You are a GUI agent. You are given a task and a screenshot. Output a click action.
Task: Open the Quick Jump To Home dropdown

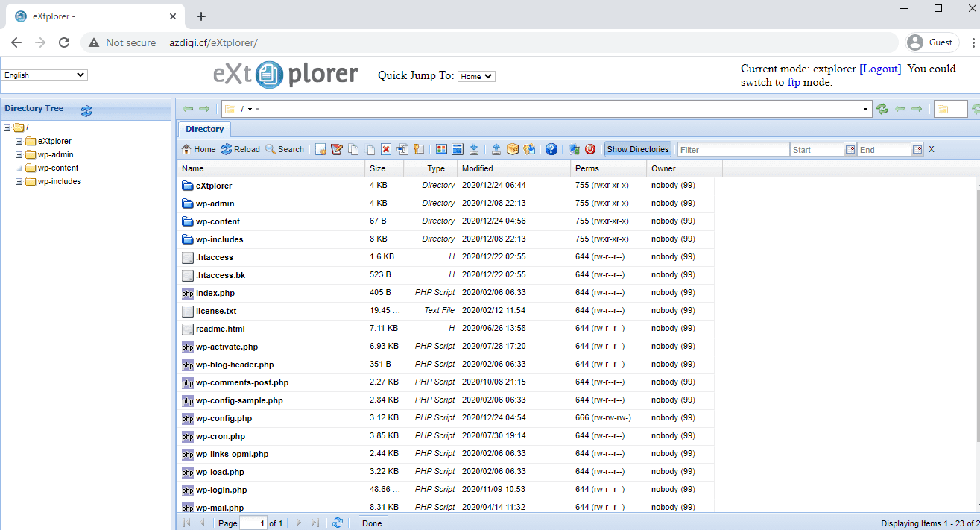(476, 76)
